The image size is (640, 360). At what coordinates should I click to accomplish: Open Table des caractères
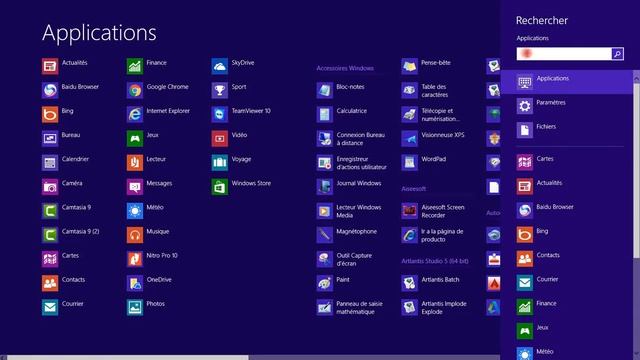pos(409,91)
